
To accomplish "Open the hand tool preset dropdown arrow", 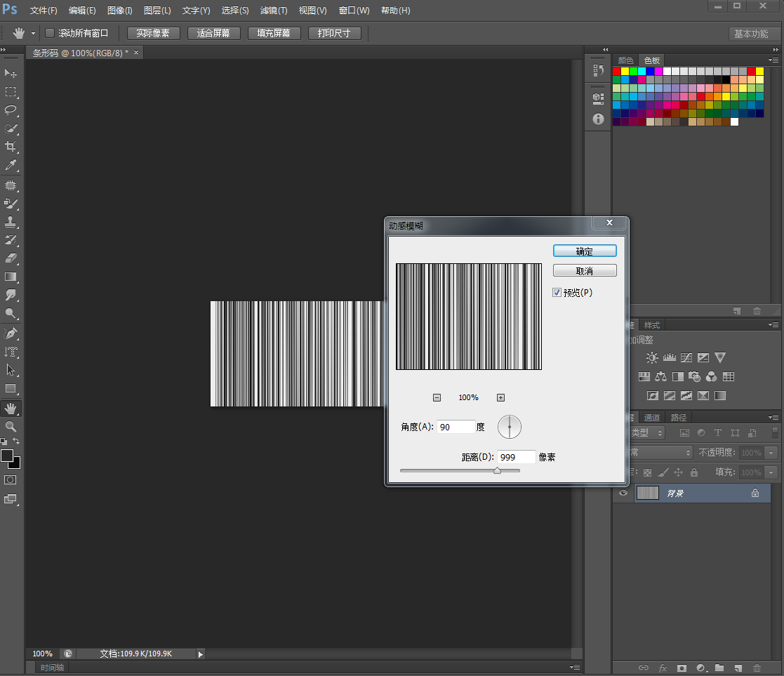I will (33, 34).
